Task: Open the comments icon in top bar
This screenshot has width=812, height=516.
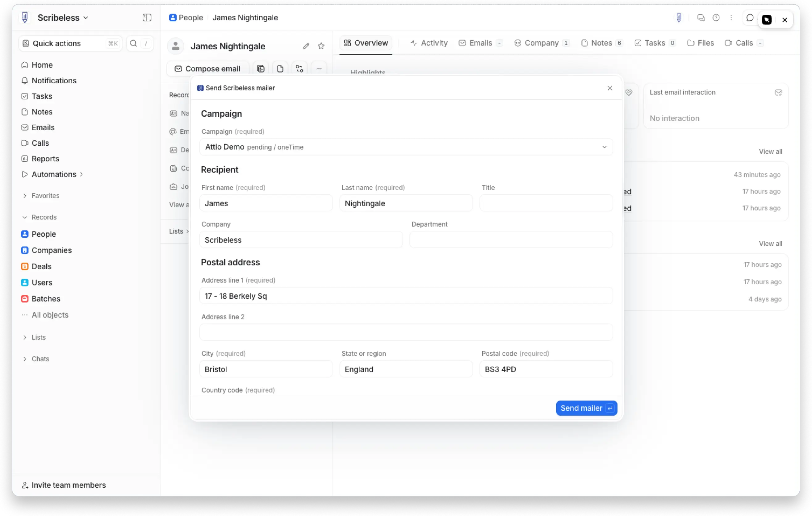Action: 701,18
